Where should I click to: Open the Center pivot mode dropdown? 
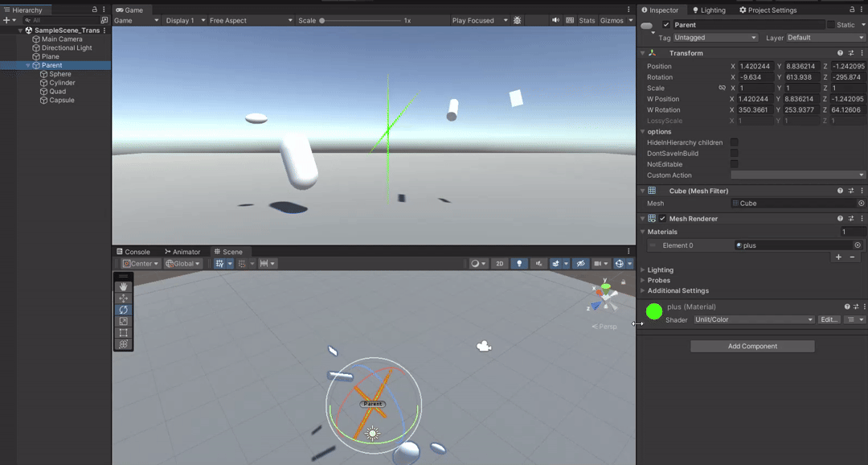(x=141, y=264)
